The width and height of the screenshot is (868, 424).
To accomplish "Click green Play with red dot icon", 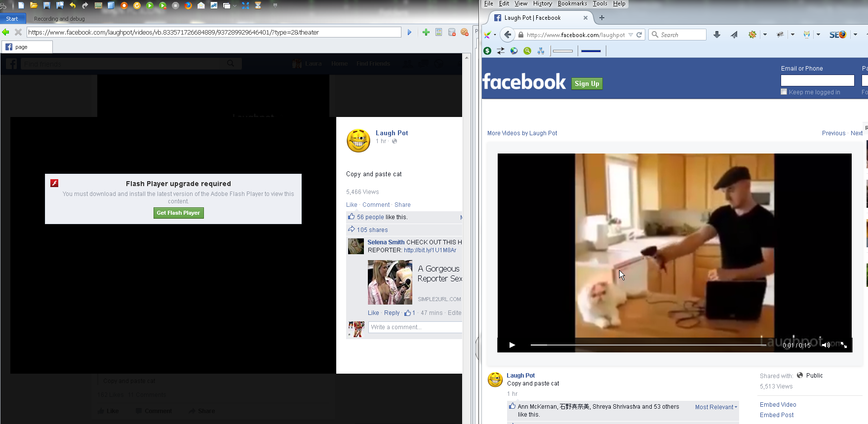I will pos(162,5).
